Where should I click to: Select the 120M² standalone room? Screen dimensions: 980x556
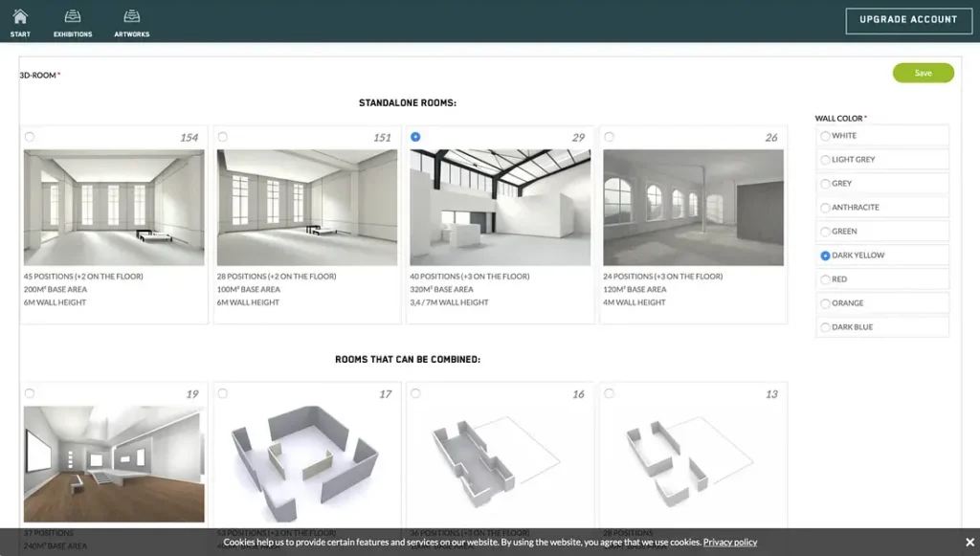pos(608,137)
